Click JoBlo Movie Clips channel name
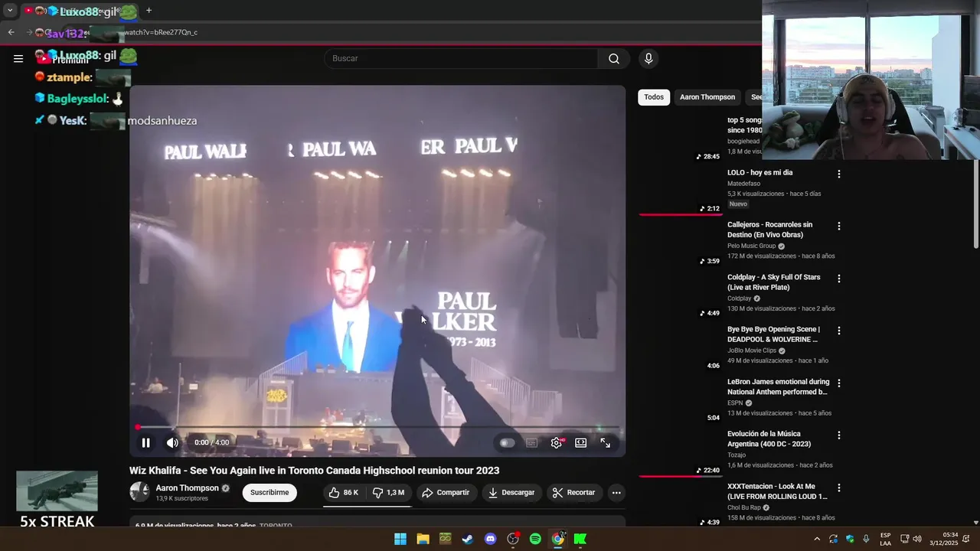This screenshot has height=551, width=980. pos(751,350)
